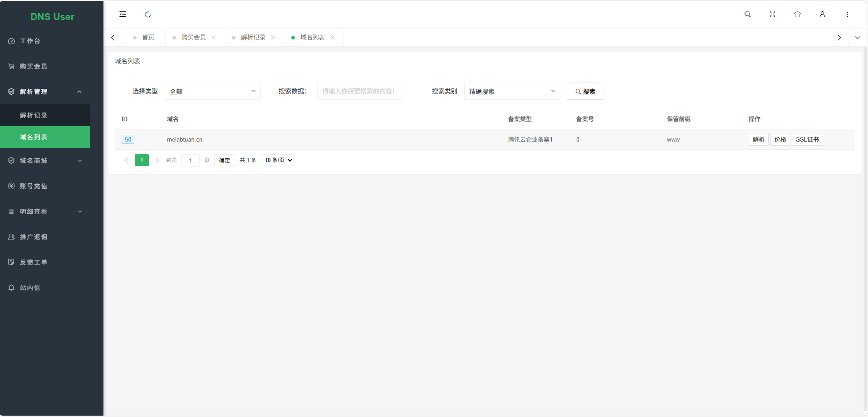Toggle fullscreen with the expand icon
The image size is (868, 417).
pyautogui.click(x=772, y=14)
